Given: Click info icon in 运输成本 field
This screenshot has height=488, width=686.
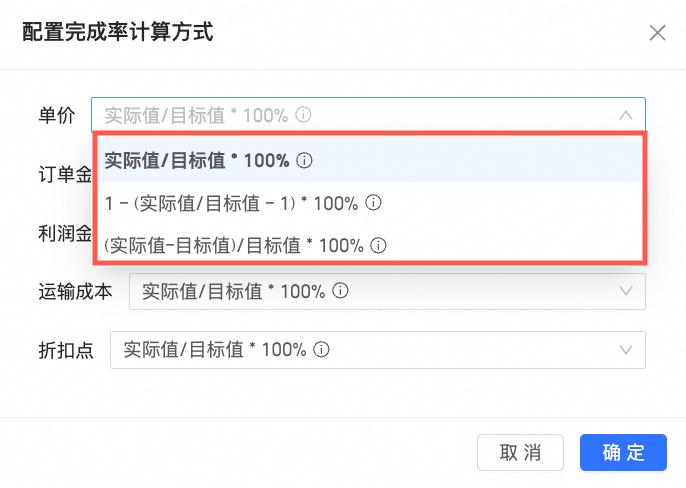Looking at the screenshot, I should (x=340, y=292).
